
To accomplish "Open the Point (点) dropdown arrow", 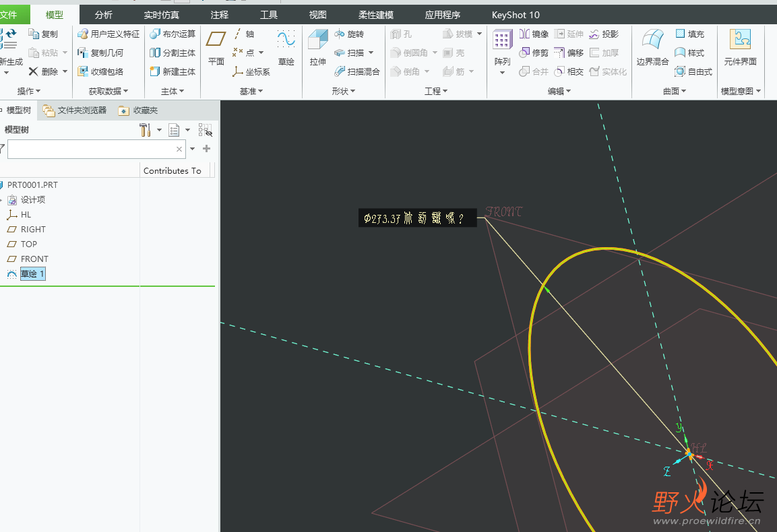I will (261, 53).
